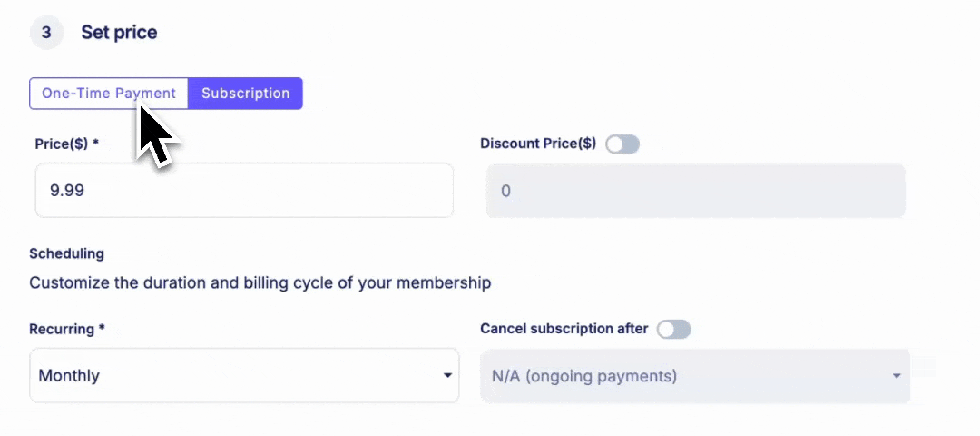The height and width of the screenshot is (436, 980).
Task: Click arrow icon of ongoing payments dropdown
Action: coord(897,377)
